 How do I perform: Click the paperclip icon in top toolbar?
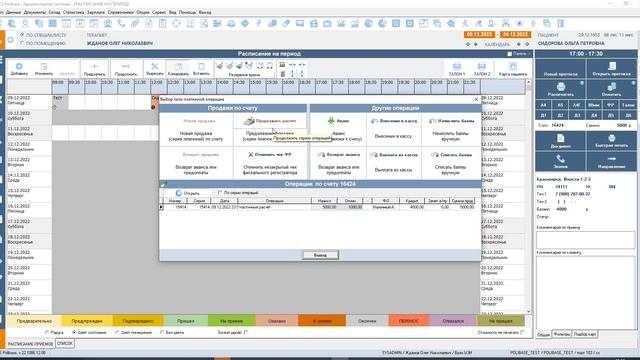(135, 24)
